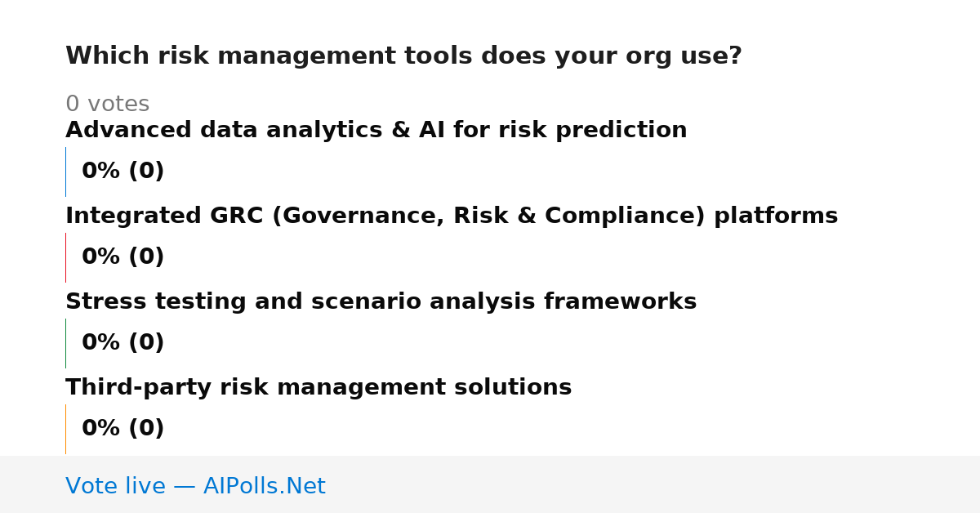Click '(Governance, Risk & Compliance)' text in second option

[489, 216]
